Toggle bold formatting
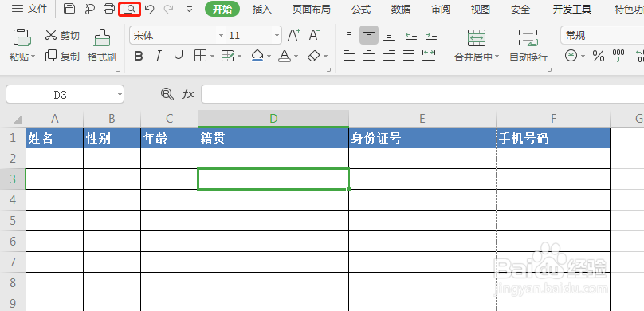 139,57
